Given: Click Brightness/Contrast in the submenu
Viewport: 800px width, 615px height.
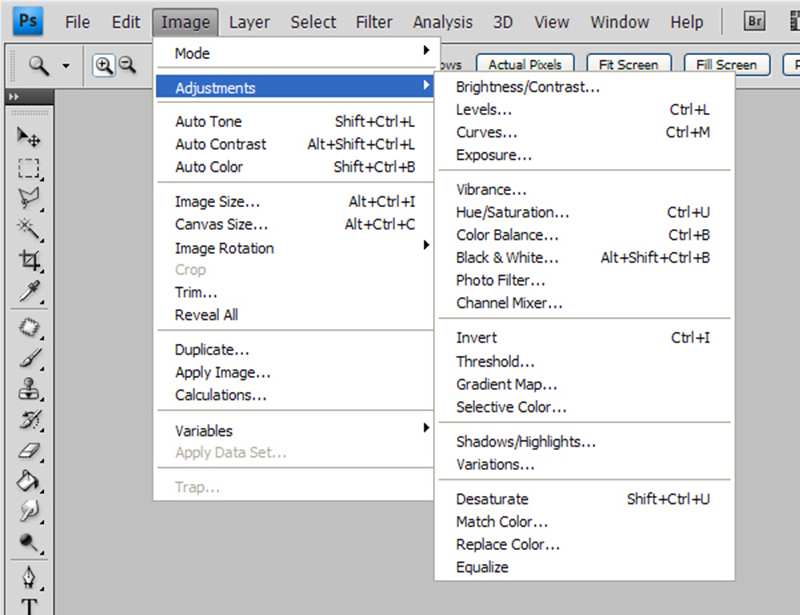Looking at the screenshot, I should pos(528,87).
